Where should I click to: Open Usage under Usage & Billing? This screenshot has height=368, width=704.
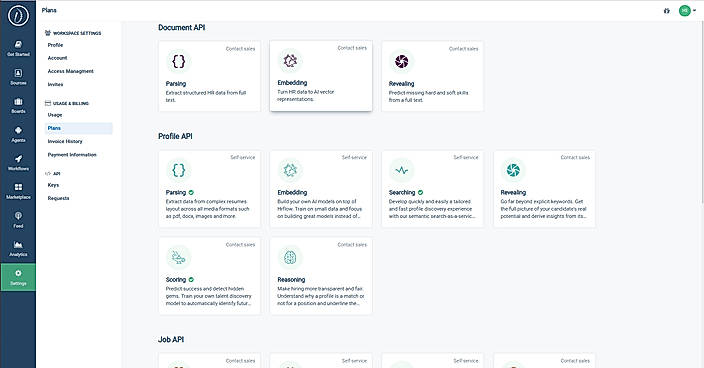click(55, 115)
